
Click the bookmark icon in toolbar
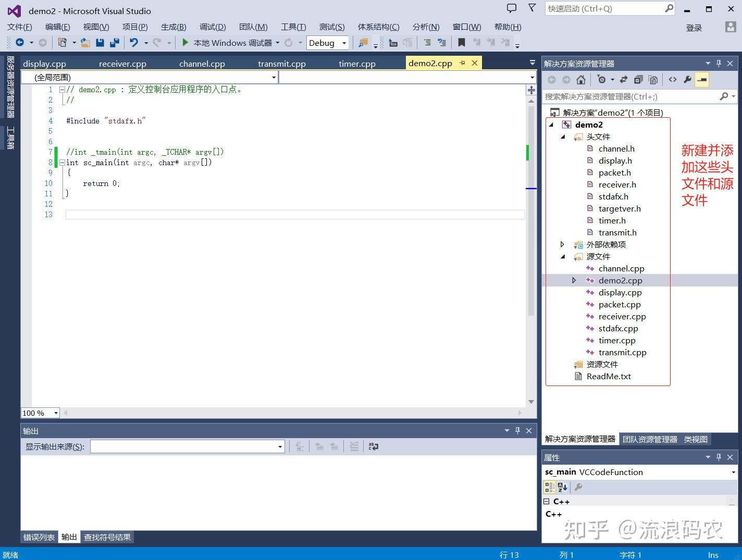pos(461,43)
